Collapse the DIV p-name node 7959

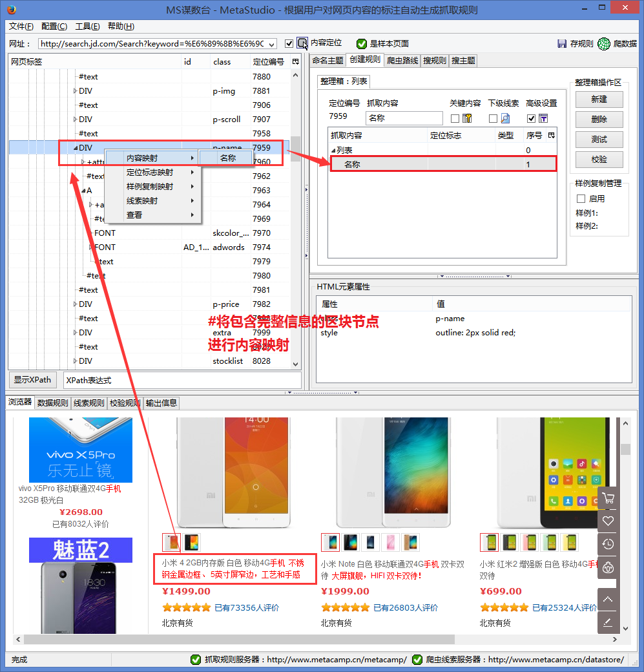pos(76,148)
